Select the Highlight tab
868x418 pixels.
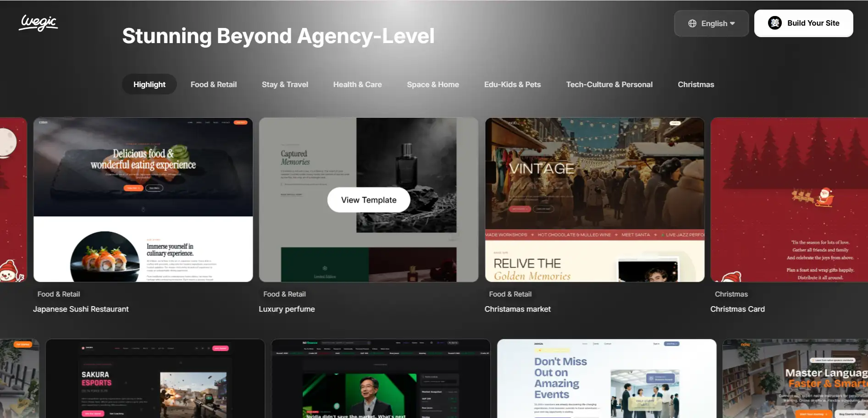coord(149,84)
